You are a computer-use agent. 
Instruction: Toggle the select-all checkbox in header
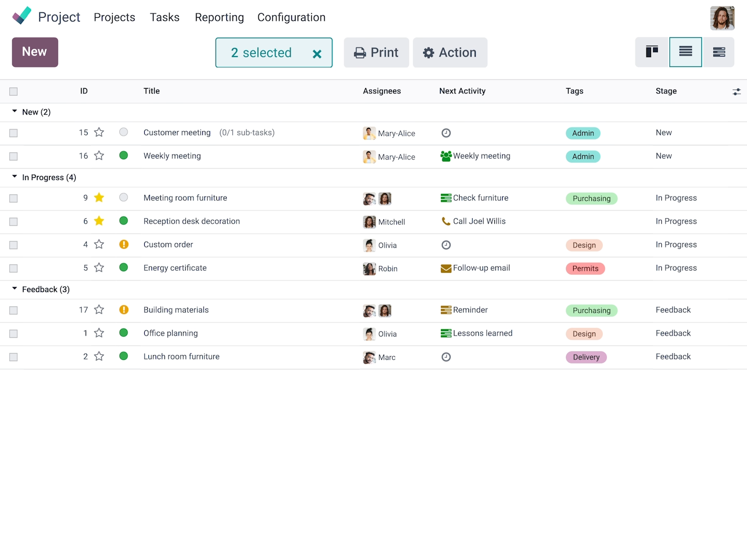coord(13,92)
